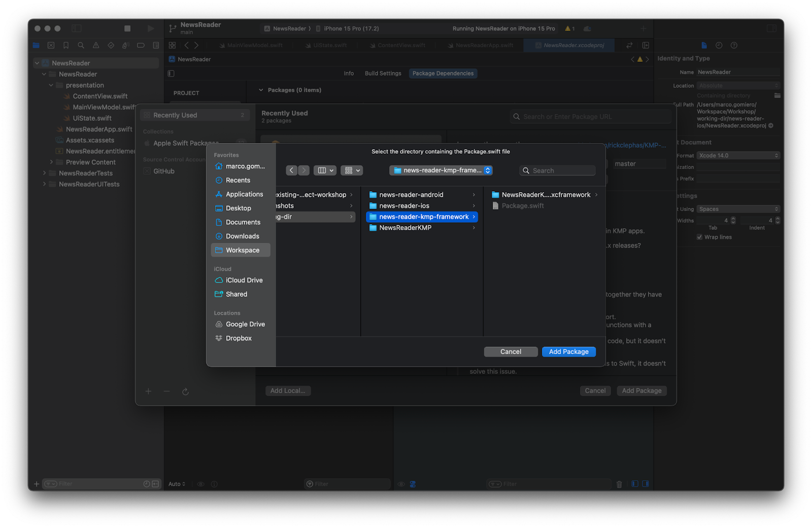
Task: Toggle debug area variables view pane
Action: pos(635,484)
